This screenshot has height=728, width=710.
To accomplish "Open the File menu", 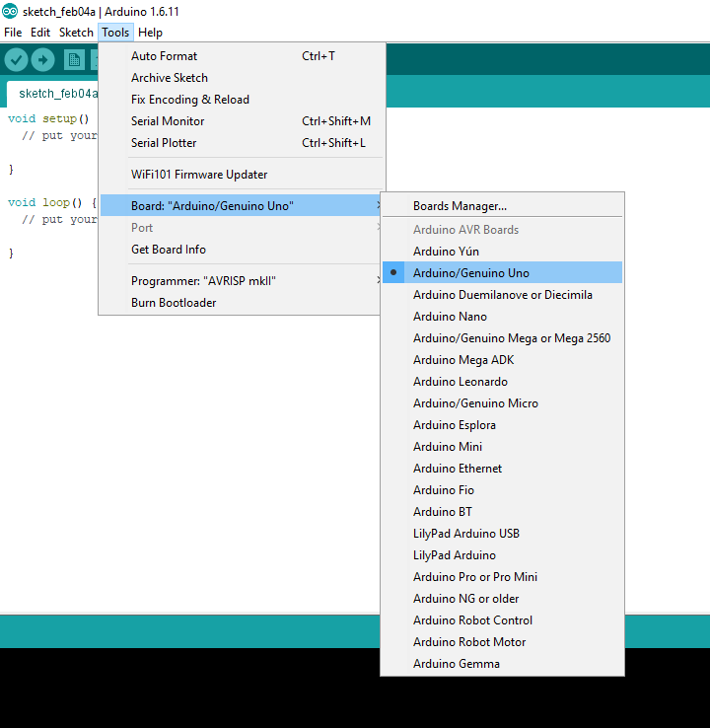I will coord(13,33).
